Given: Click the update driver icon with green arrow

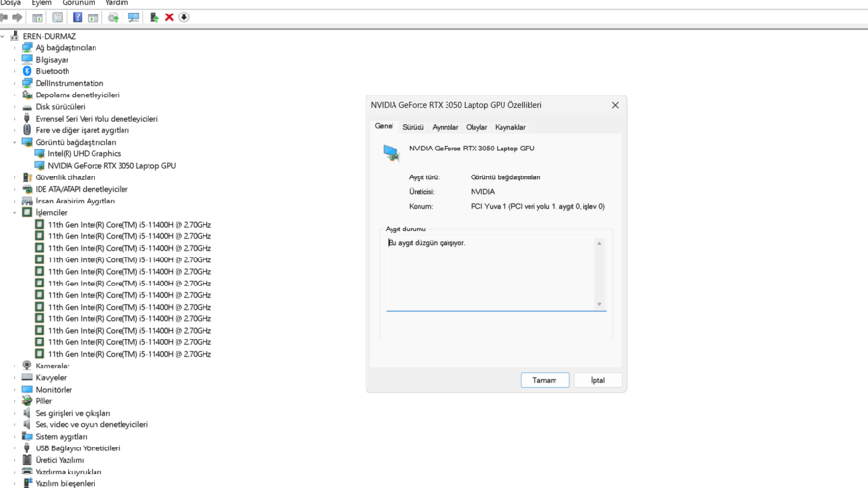Looking at the screenshot, I should [x=154, y=17].
